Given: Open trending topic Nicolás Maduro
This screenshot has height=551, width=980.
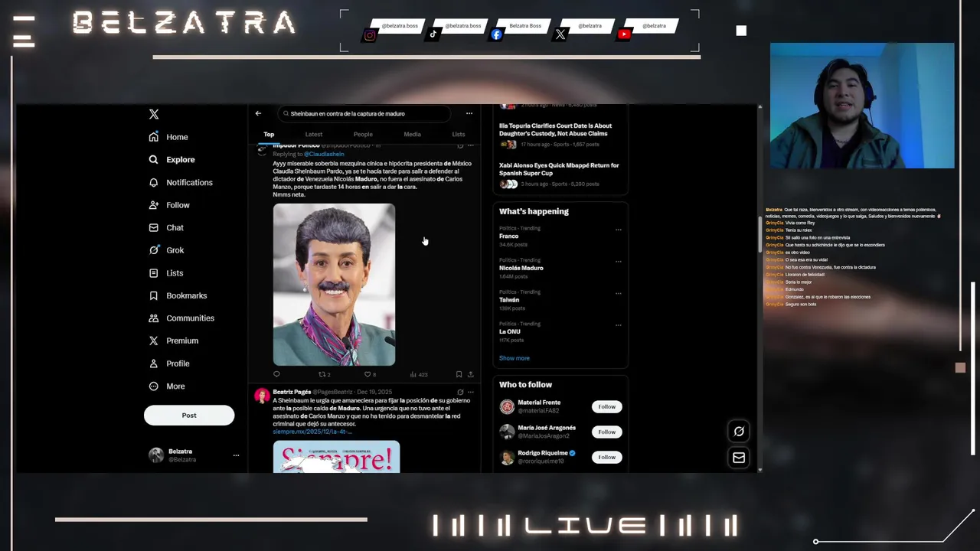Looking at the screenshot, I should pos(521,268).
